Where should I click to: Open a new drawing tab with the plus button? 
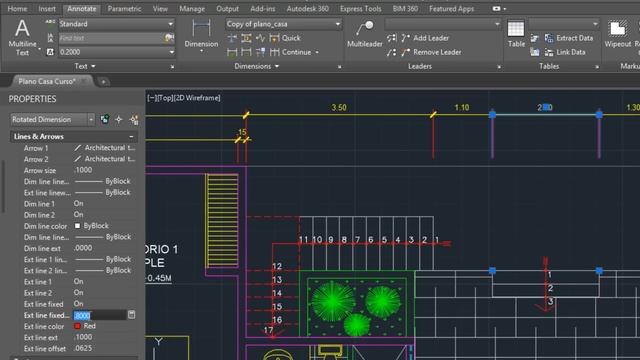(x=103, y=82)
